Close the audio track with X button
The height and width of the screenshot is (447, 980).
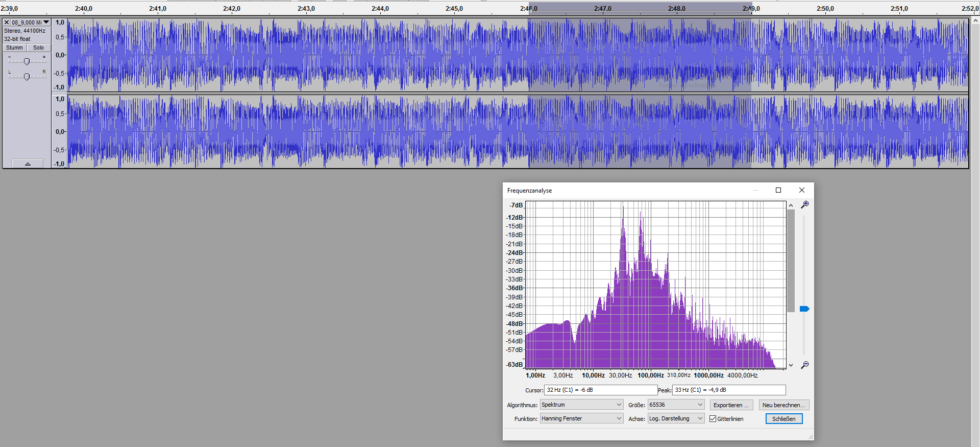[7, 22]
